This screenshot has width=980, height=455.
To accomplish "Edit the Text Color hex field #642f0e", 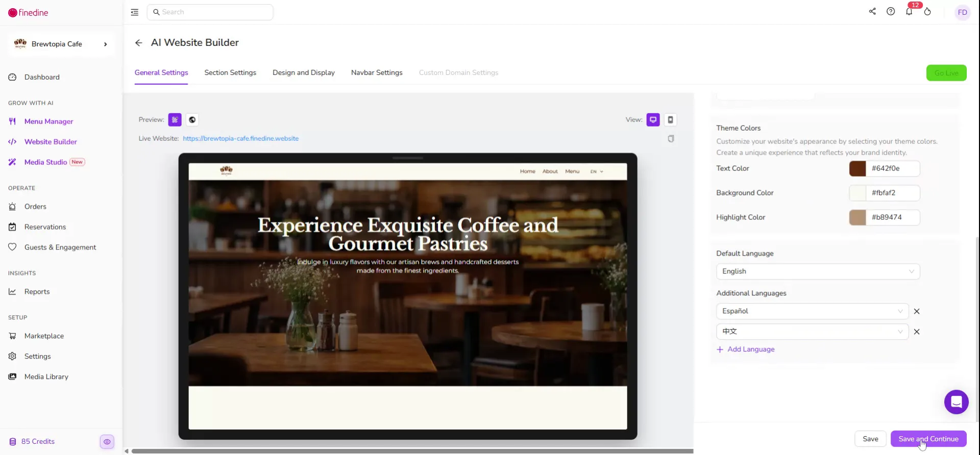I will [x=893, y=168].
